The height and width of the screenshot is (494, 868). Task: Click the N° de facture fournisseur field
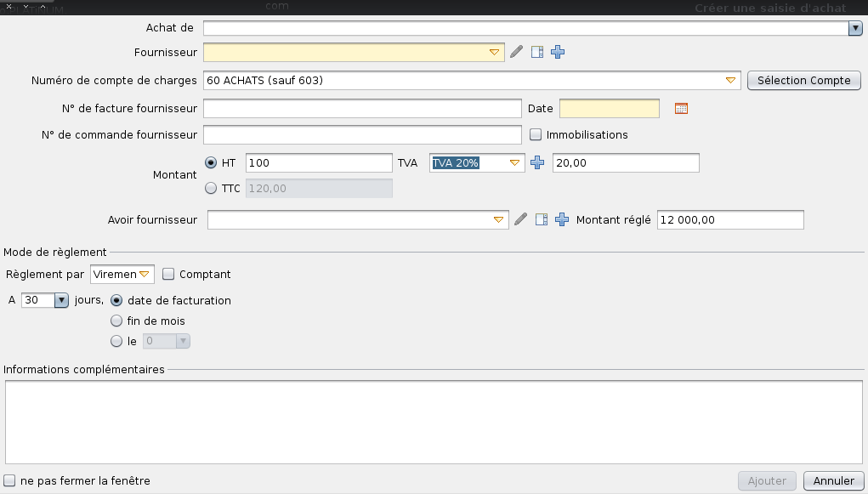click(362, 109)
